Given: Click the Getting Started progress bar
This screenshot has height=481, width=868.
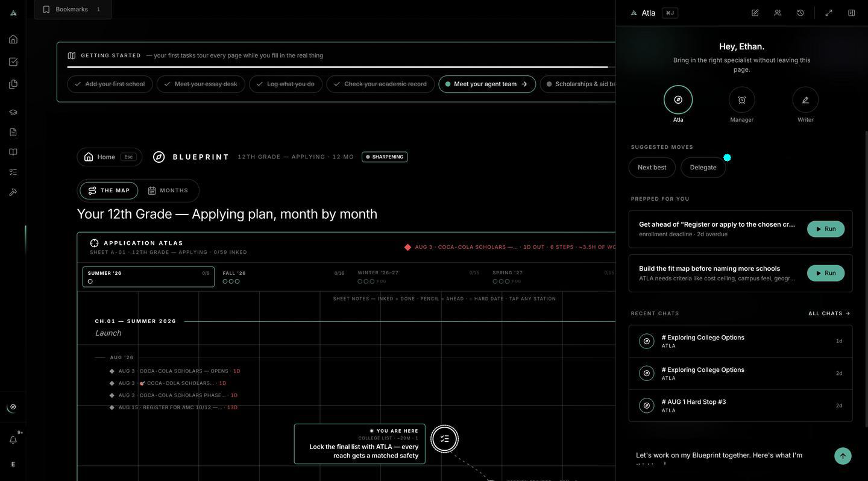Looking at the screenshot, I should coord(341,67).
